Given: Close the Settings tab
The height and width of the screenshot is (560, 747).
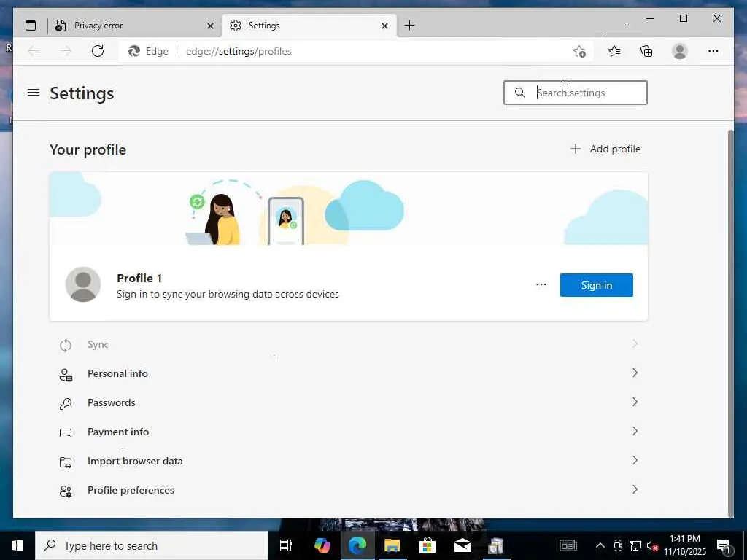Looking at the screenshot, I should coord(385,26).
